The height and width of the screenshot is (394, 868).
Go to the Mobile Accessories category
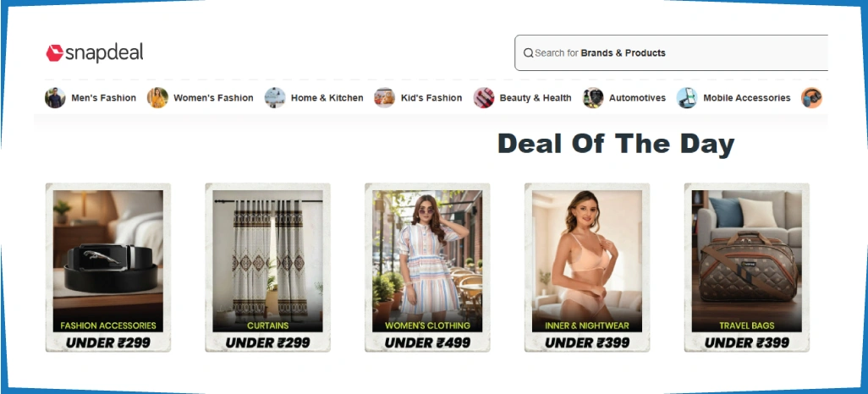pyautogui.click(x=747, y=98)
